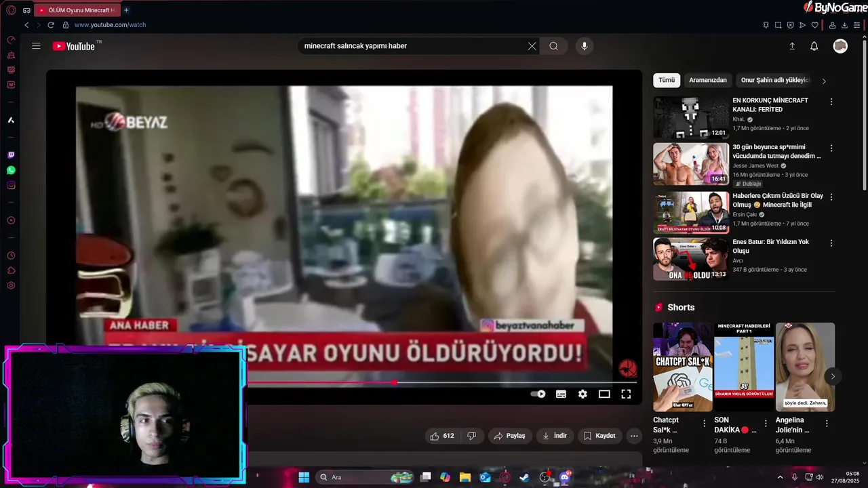Image resolution: width=868 pixels, height=488 pixels.
Task: Open the Instagram sidebar icon
Action: 11,185
